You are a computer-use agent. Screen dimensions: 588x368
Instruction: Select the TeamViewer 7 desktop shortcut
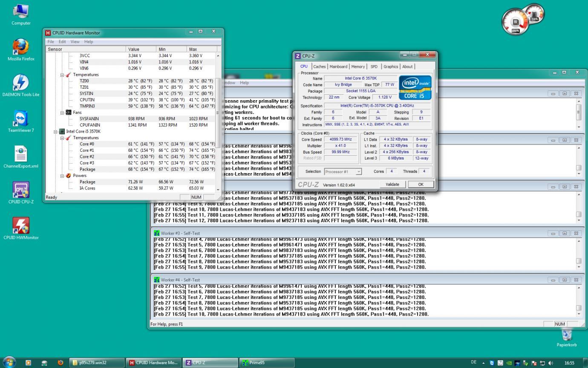click(x=21, y=121)
